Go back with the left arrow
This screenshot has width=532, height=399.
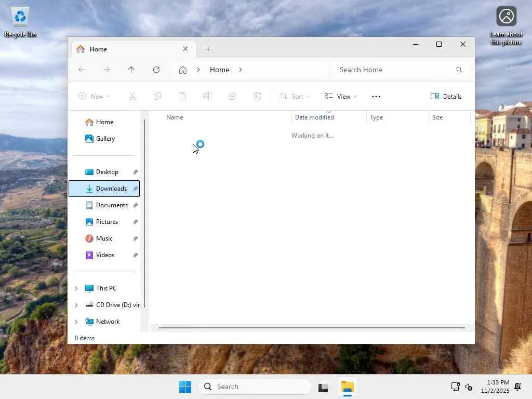click(82, 70)
